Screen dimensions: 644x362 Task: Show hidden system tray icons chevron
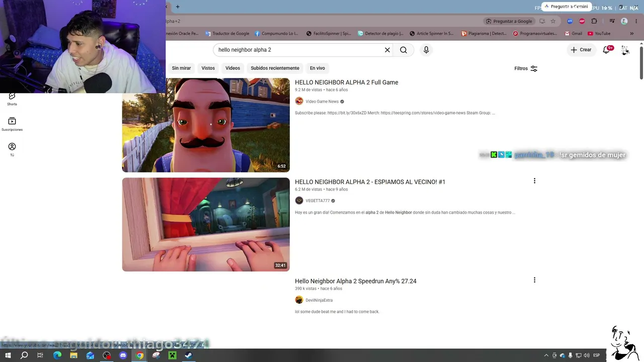pos(546,355)
